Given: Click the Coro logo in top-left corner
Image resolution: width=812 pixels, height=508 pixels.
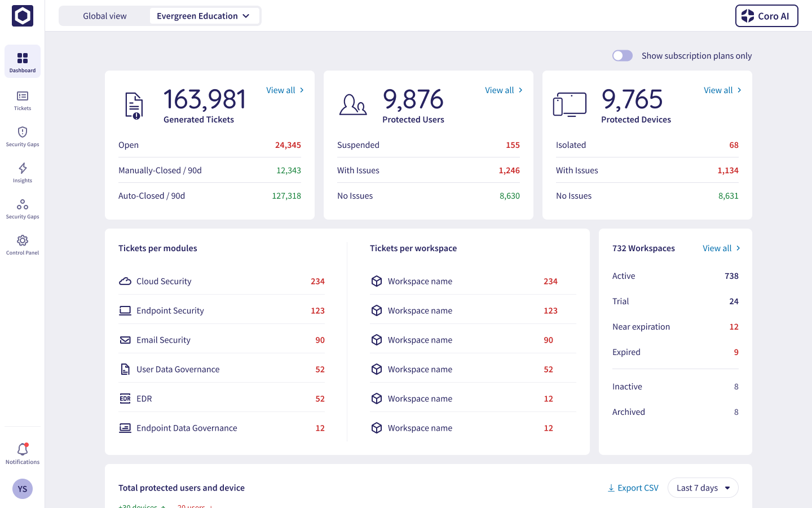Looking at the screenshot, I should tap(23, 16).
